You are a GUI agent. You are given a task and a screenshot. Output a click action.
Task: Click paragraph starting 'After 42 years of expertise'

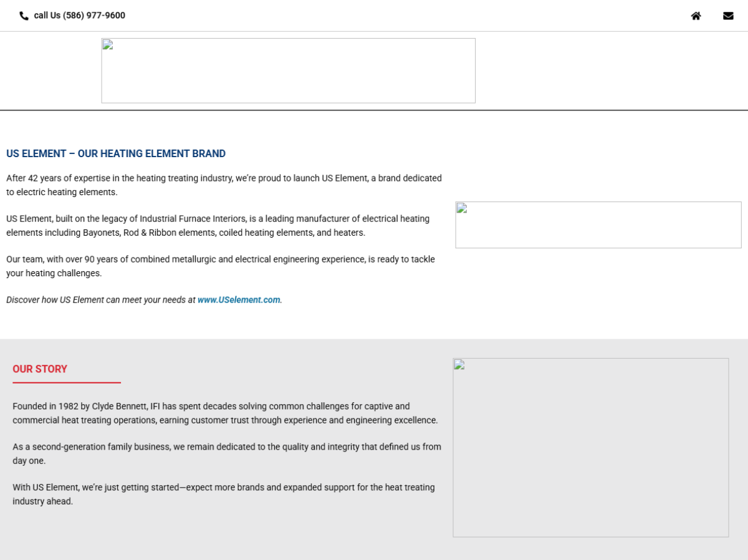tap(224, 185)
